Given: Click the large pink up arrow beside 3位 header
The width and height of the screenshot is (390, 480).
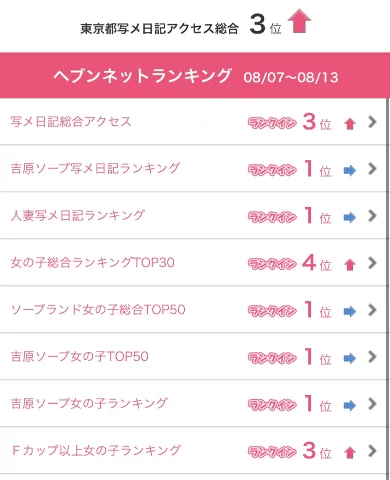Looking at the screenshot, I should point(299,21).
